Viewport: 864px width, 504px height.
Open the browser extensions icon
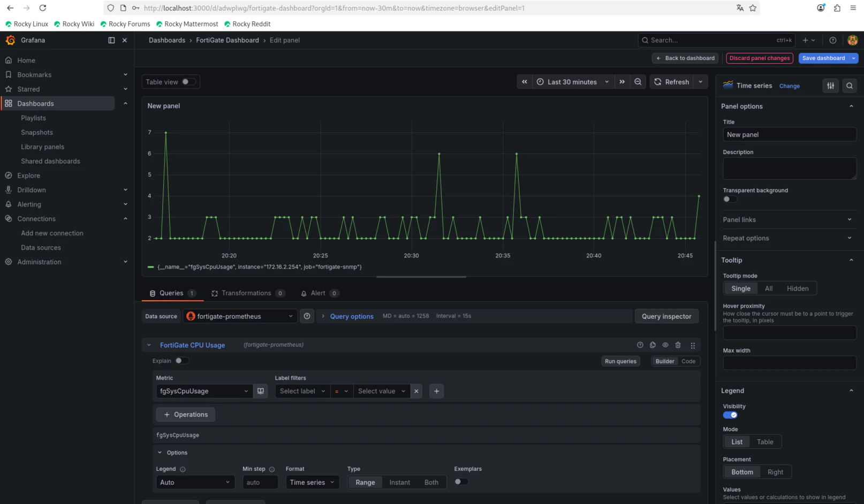tap(837, 8)
